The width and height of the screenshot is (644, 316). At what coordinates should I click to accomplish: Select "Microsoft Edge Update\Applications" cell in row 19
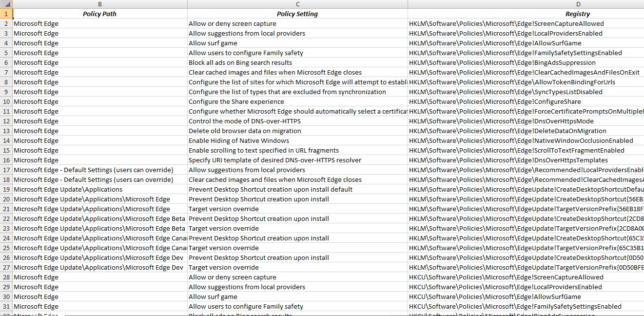[100, 189]
